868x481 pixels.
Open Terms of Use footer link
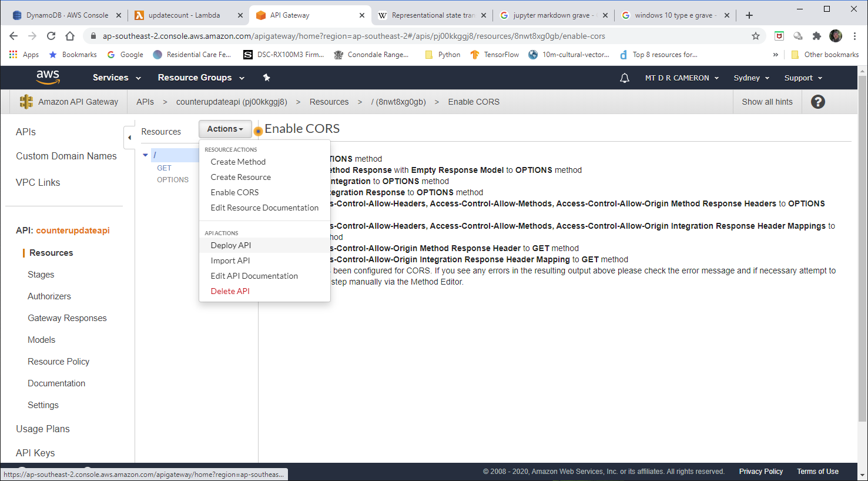click(817, 472)
